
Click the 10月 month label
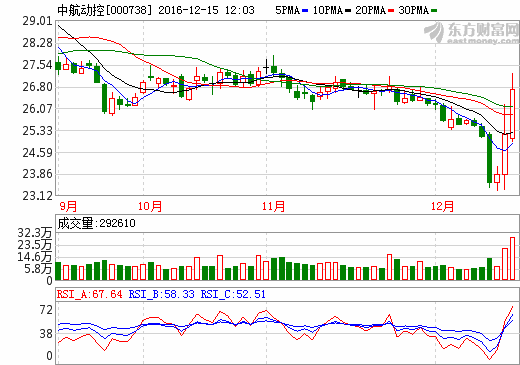(150, 206)
